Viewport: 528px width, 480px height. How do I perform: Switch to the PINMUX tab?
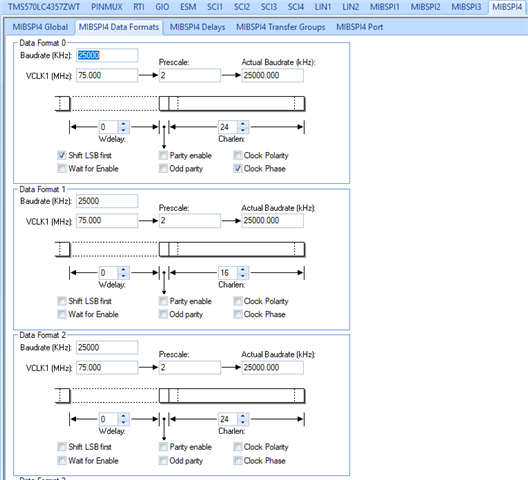[107, 7]
